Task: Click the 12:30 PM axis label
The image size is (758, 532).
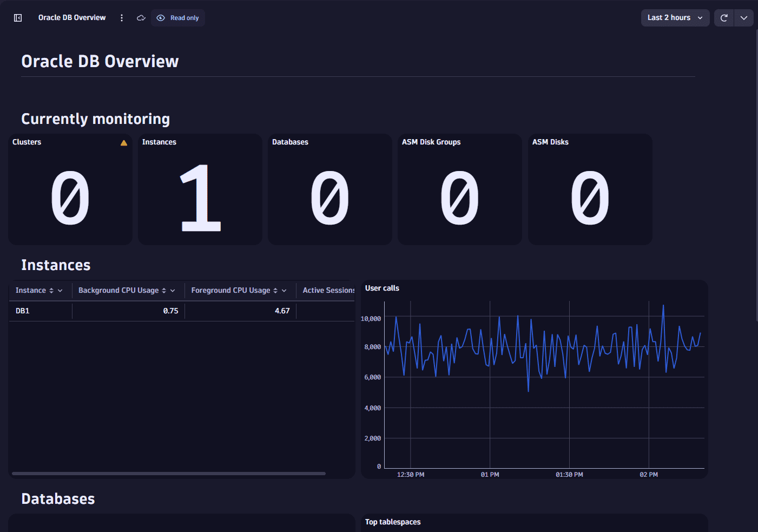Action: coord(411,475)
